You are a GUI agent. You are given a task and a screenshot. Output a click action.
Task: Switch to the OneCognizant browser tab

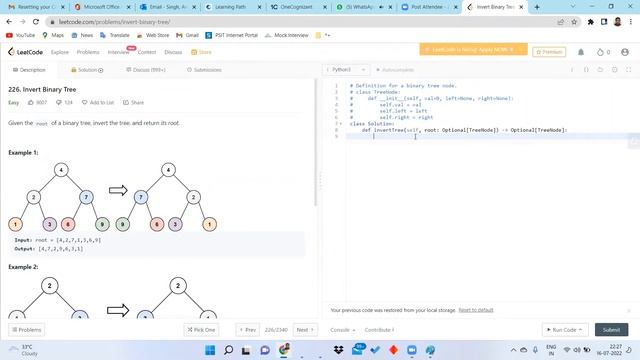(298, 7)
